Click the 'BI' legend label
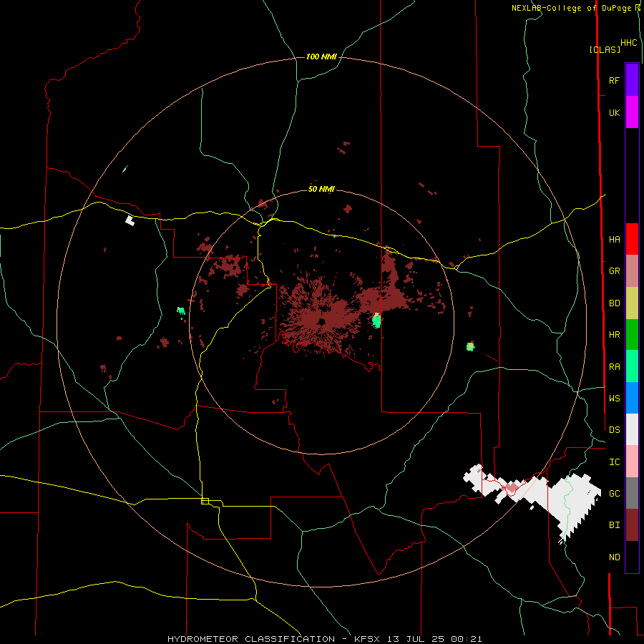The height and width of the screenshot is (644, 644). tap(614, 525)
